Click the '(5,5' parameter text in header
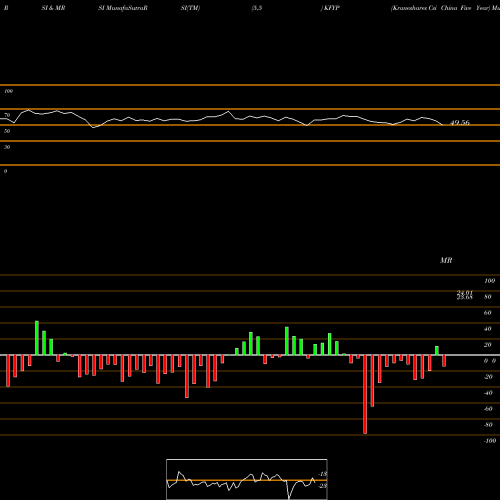Image resolution: width=500 pixels, height=500 pixels. (x=257, y=8)
